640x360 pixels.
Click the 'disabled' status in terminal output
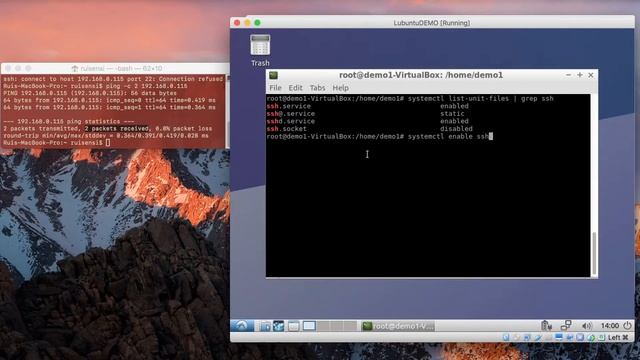point(456,129)
